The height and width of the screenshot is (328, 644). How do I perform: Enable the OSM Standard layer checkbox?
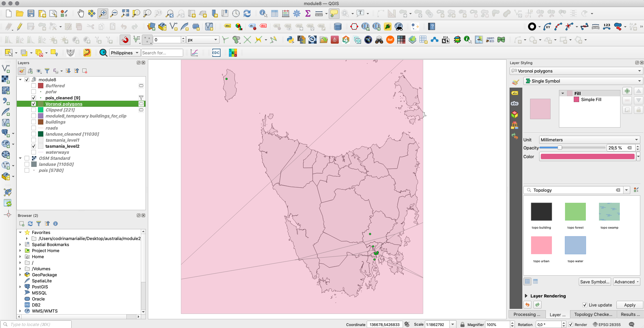click(x=27, y=158)
